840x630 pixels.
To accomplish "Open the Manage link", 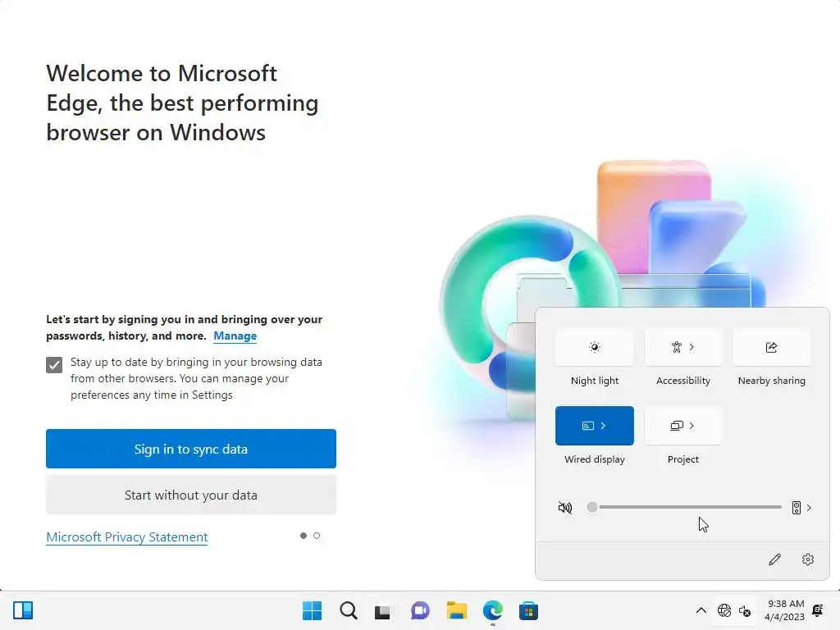I will click(235, 336).
